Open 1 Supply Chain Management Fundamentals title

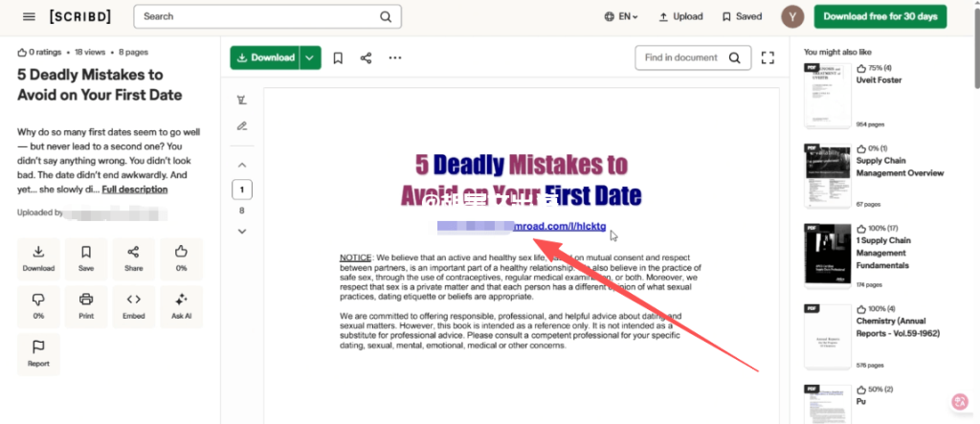883,253
